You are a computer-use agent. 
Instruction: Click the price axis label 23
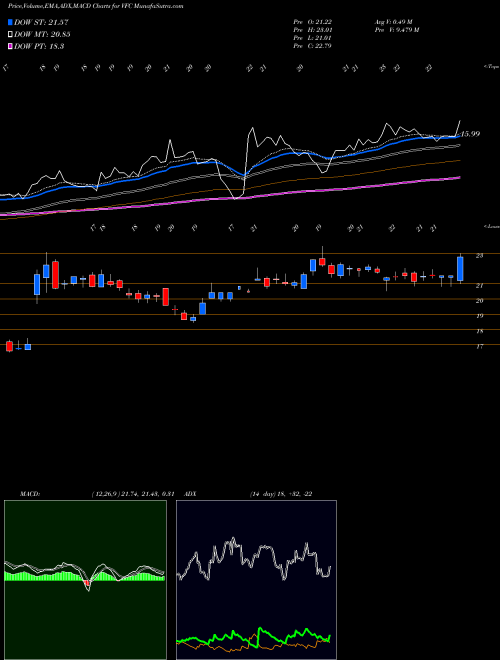point(479,255)
